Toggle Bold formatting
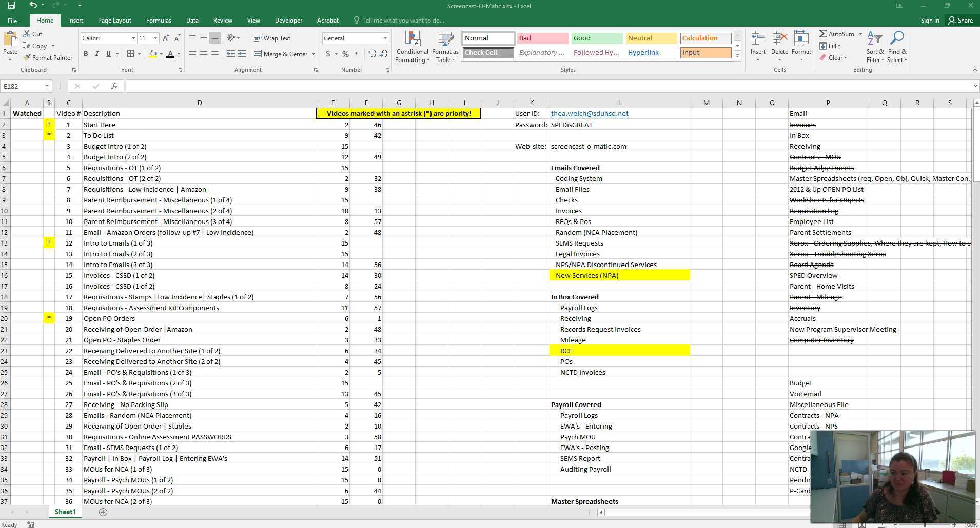The width and height of the screenshot is (980, 528). (86, 54)
